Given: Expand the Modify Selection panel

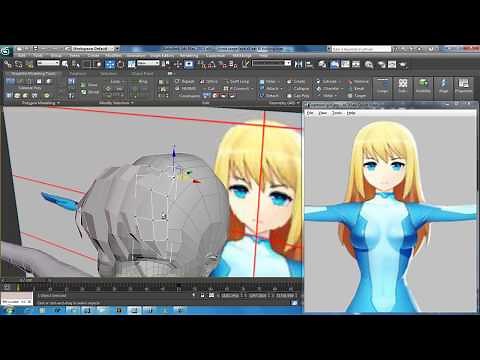Looking at the screenshot, I should [116, 103].
